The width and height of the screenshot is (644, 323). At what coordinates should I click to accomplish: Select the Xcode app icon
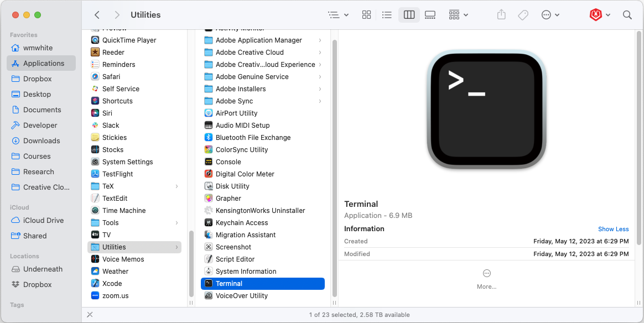(x=95, y=284)
